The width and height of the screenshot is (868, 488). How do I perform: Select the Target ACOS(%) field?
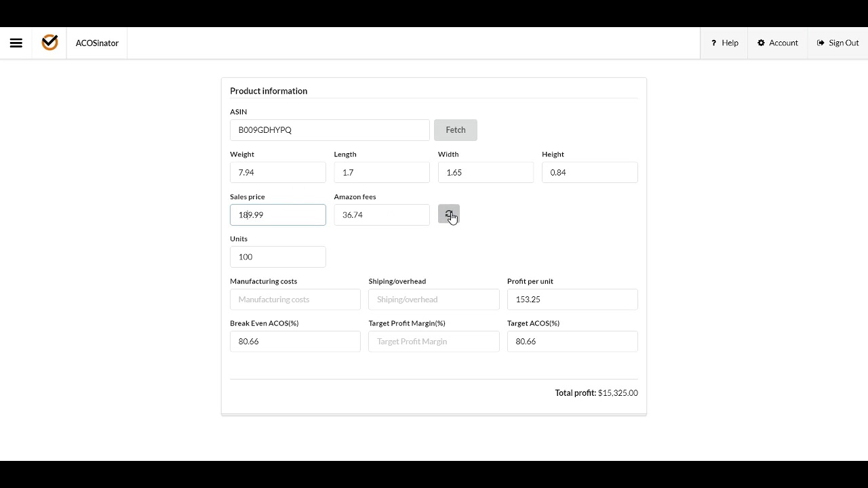point(572,342)
